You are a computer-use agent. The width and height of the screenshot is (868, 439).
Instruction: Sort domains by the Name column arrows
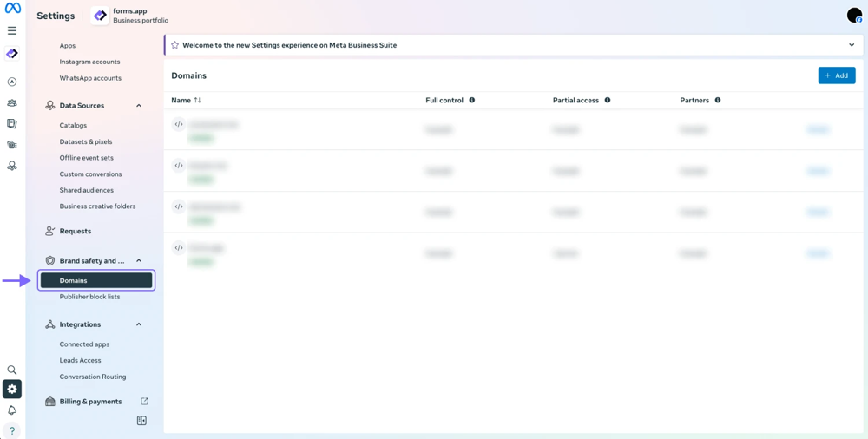pos(198,100)
